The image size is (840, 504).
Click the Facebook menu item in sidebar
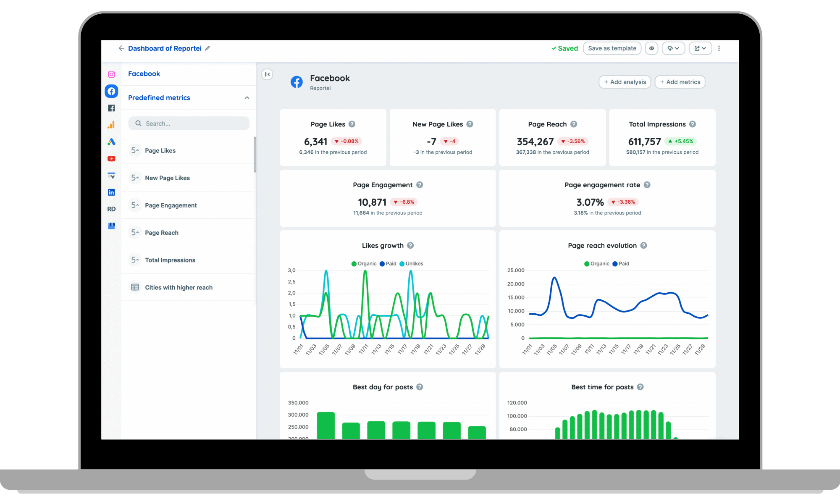pyautogui.click(x=144, y=73)
